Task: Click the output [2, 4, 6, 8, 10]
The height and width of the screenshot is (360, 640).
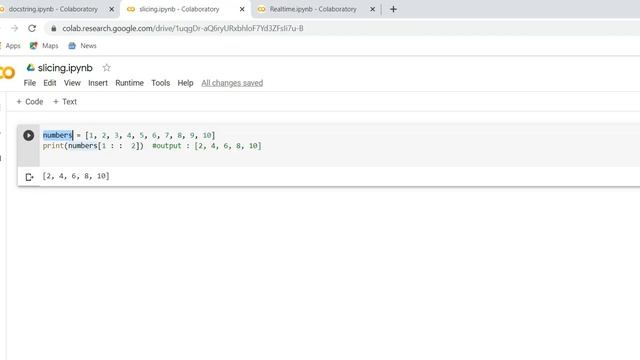Action: coord(76,176)
